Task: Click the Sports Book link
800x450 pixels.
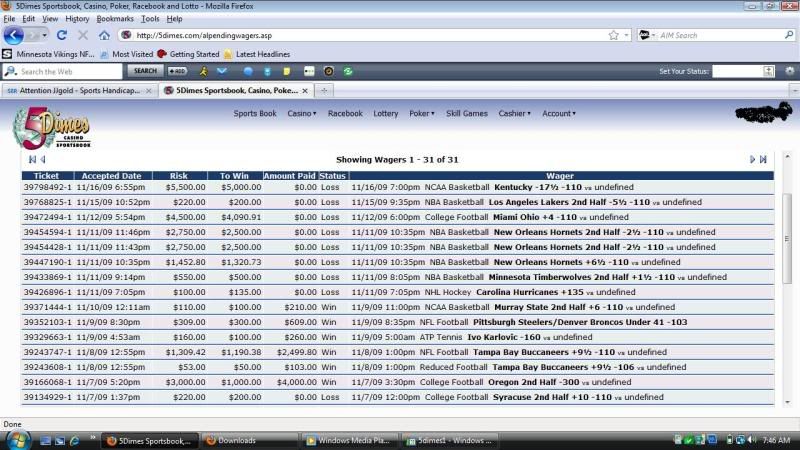Action: click(x=255, y=113)
